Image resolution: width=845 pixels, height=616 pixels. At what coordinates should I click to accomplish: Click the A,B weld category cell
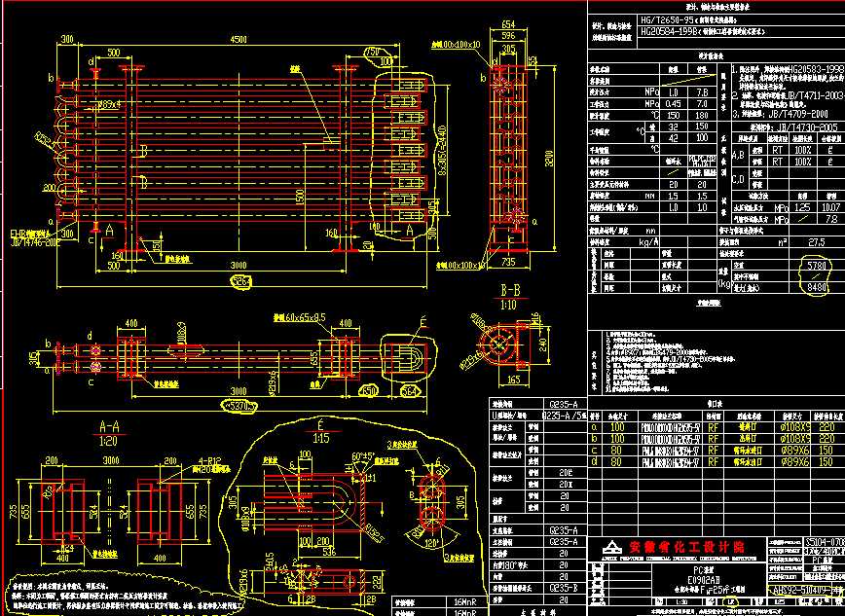[738, 155]
